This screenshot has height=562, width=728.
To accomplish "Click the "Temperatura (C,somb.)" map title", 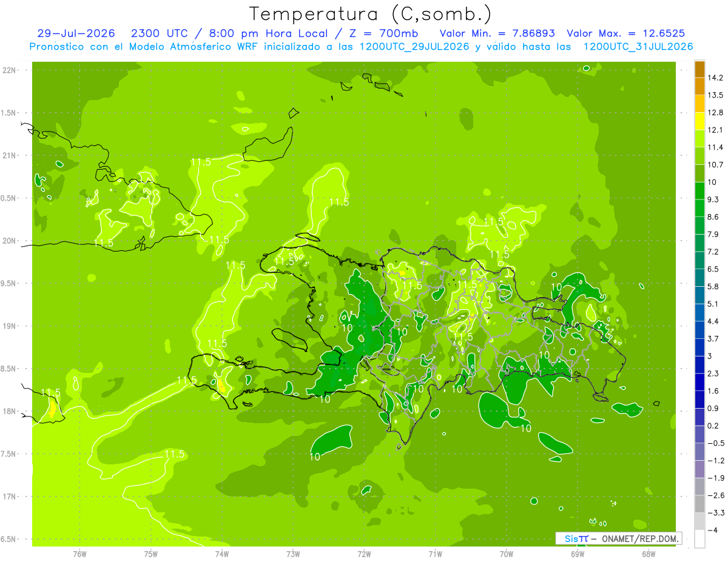I will click(370, 14).
